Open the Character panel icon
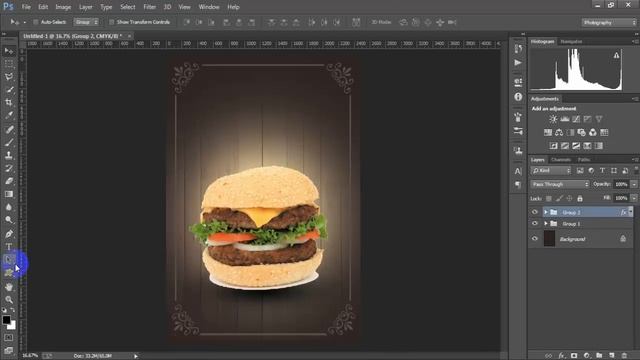 pos(518,171)
